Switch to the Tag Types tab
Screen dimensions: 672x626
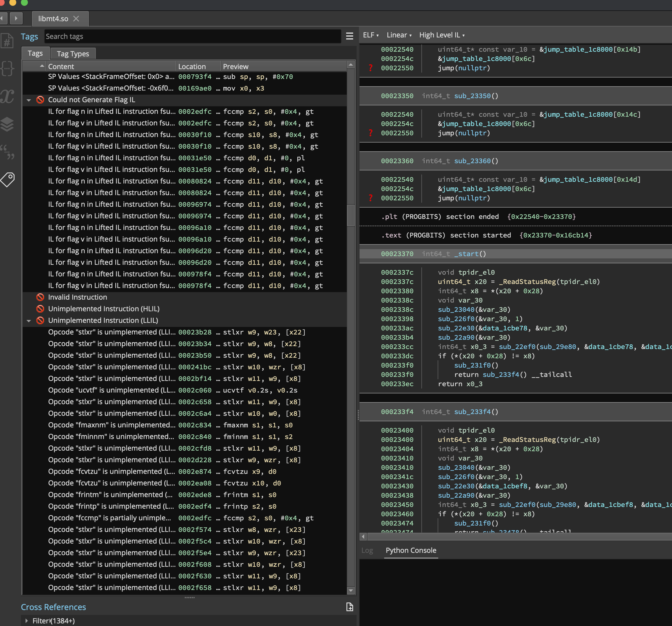point(73,53)
